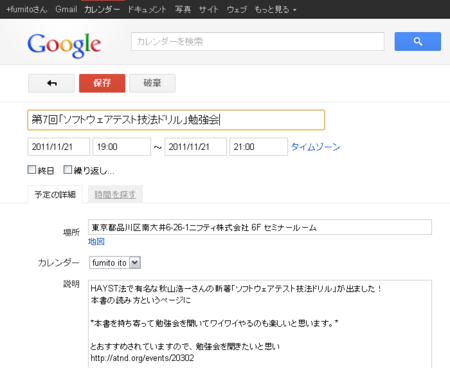Toggle the 終日 all-day checkbox
450x368 pixels.
click(32, 170)
